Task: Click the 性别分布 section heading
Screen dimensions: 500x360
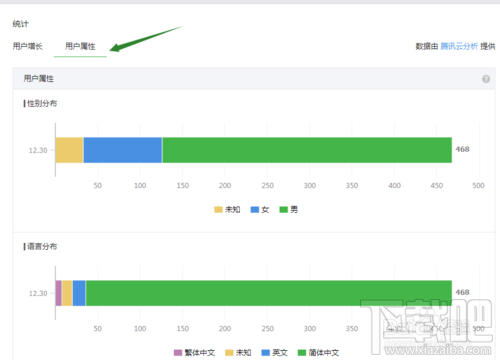Action: (x=42, y=103)
